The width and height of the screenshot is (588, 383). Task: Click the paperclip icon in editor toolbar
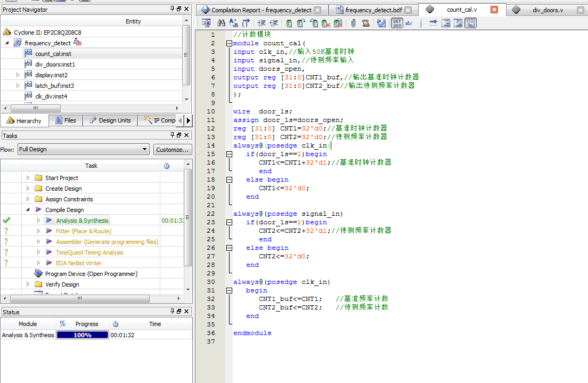click(353, 23)
